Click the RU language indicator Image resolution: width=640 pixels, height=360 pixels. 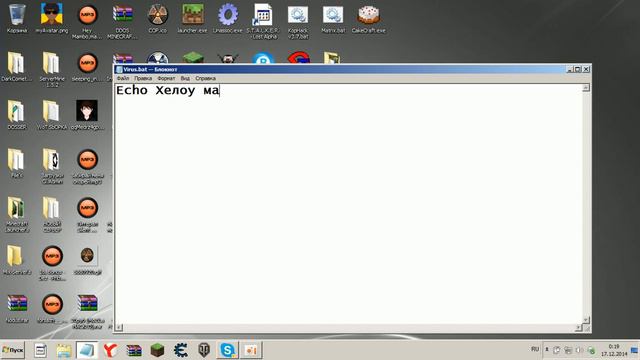point(535,349)
